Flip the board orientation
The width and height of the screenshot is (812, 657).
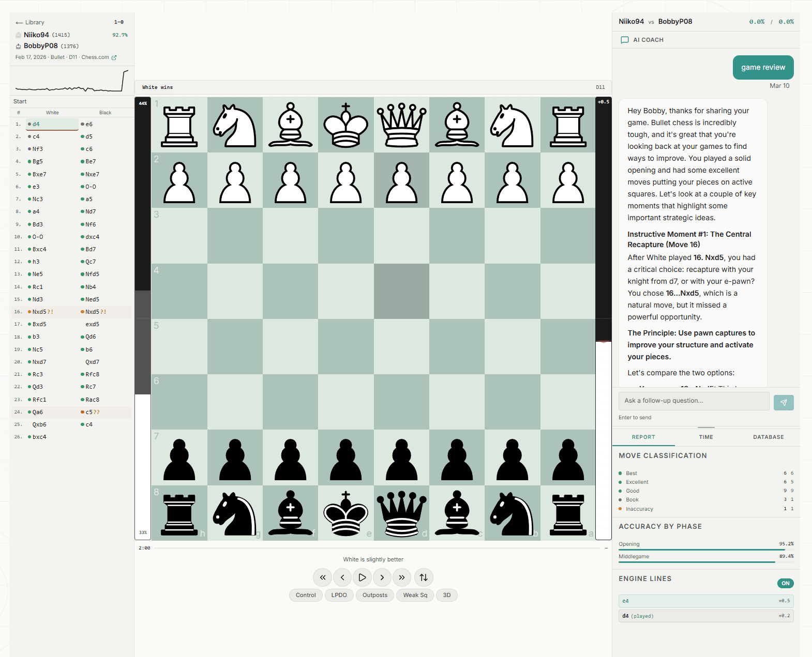coord(424,577)
